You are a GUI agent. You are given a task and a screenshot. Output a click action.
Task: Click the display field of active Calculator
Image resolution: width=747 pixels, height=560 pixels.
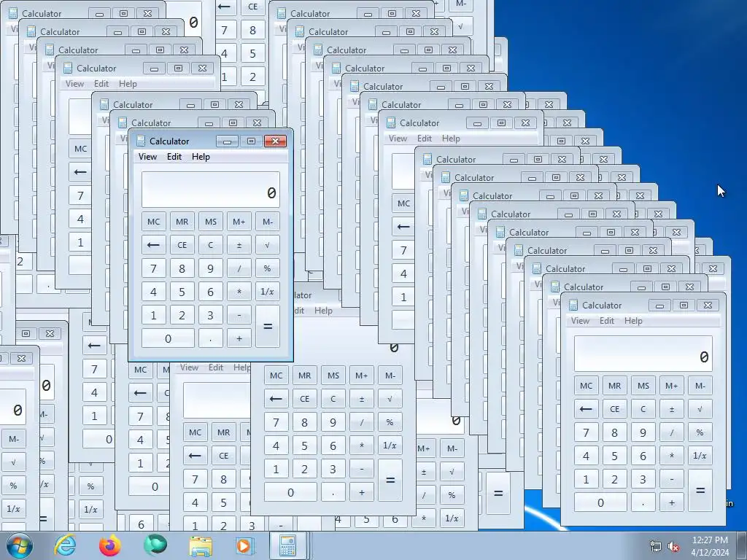click(211, 190)
